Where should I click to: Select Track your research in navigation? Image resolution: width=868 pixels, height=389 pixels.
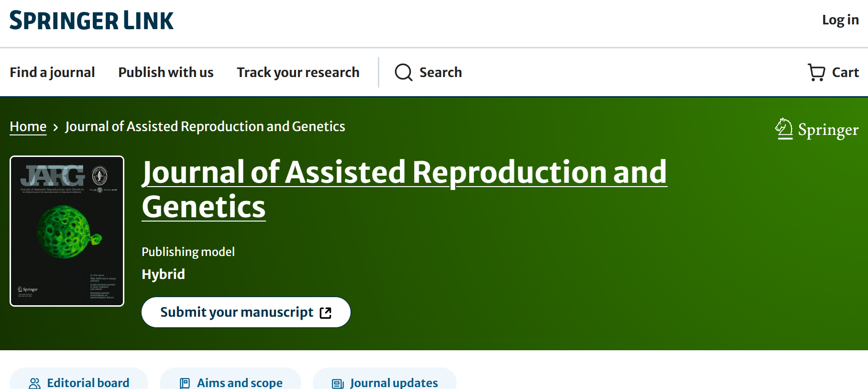tap(298, 72)
